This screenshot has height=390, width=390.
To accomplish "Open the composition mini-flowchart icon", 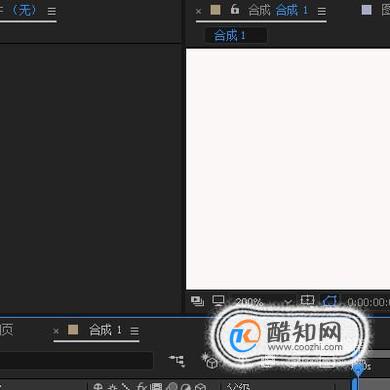I will point(177,360).
